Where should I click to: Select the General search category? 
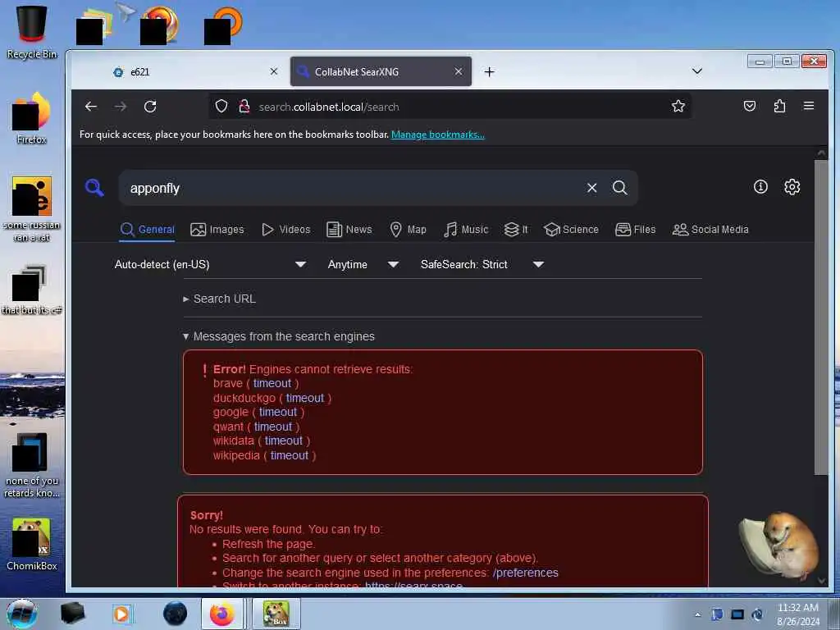[148, 230]
